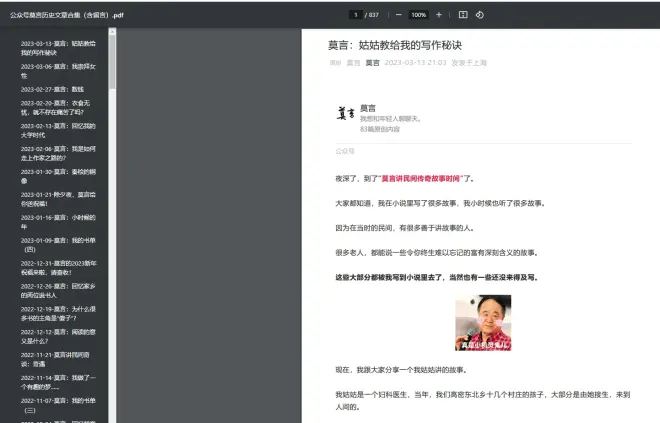Click the 2023-03-13 21:03 publish date
Screen dimensions: 660x423
pos(415,63)
